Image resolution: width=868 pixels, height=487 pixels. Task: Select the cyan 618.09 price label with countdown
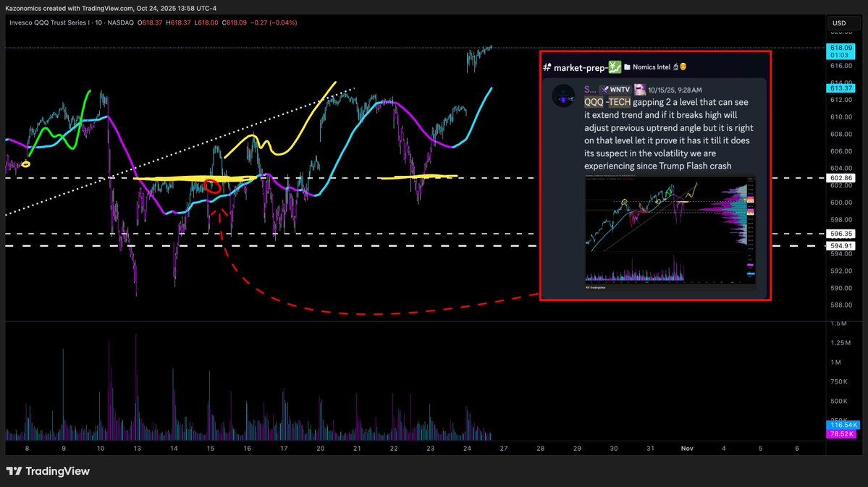tap(840, 52)
